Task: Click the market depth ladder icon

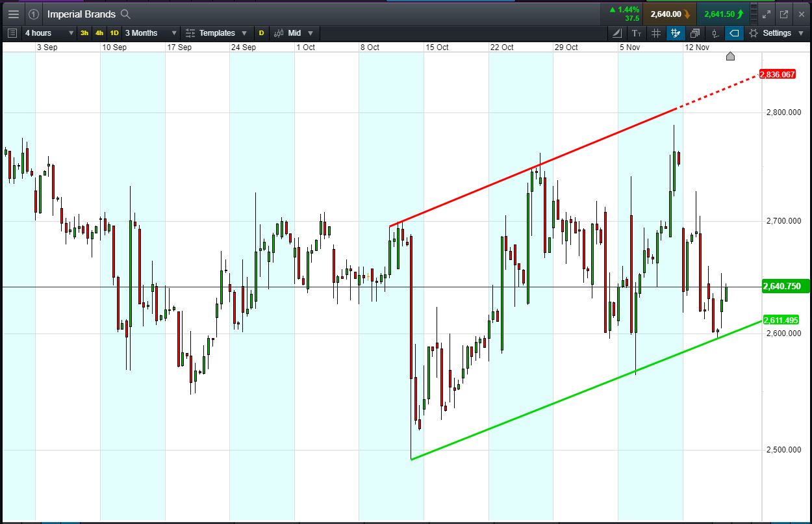Action: click(754, 14)
